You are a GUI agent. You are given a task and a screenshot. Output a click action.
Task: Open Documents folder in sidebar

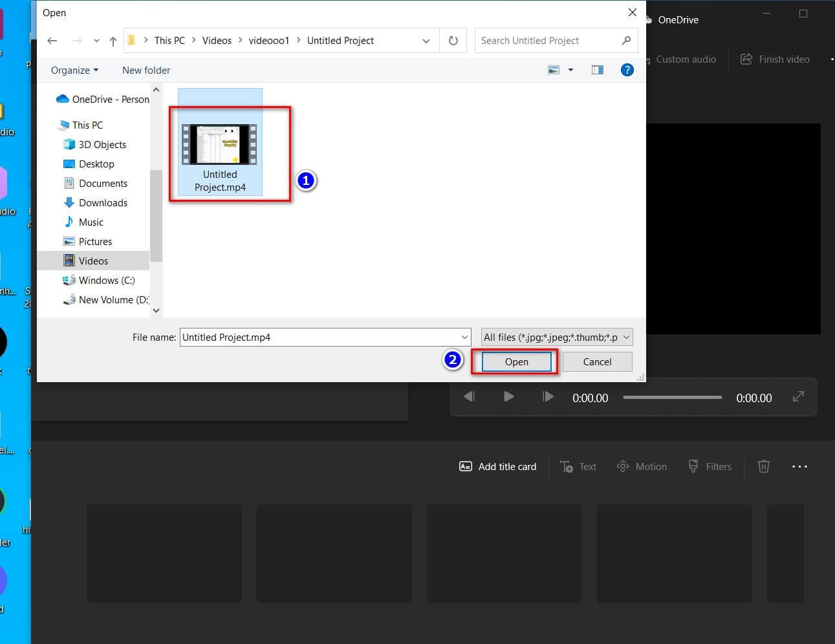(x=95, y=184)
